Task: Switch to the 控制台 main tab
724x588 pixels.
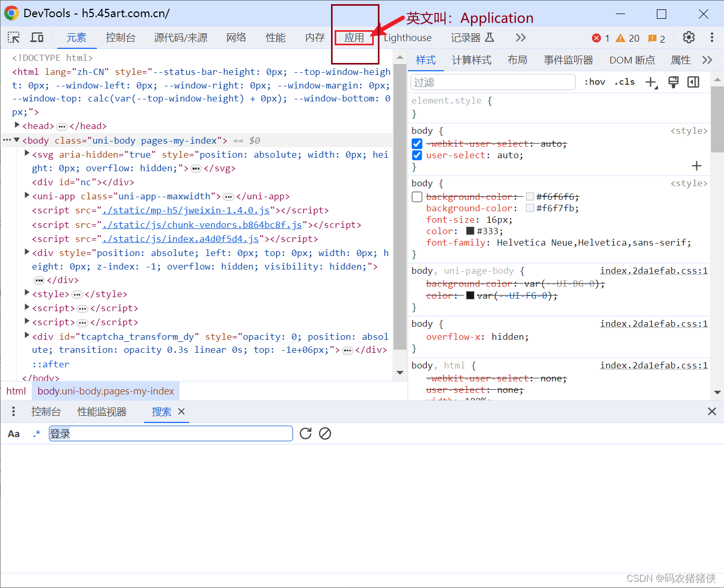Action: (x=120, y=37)
